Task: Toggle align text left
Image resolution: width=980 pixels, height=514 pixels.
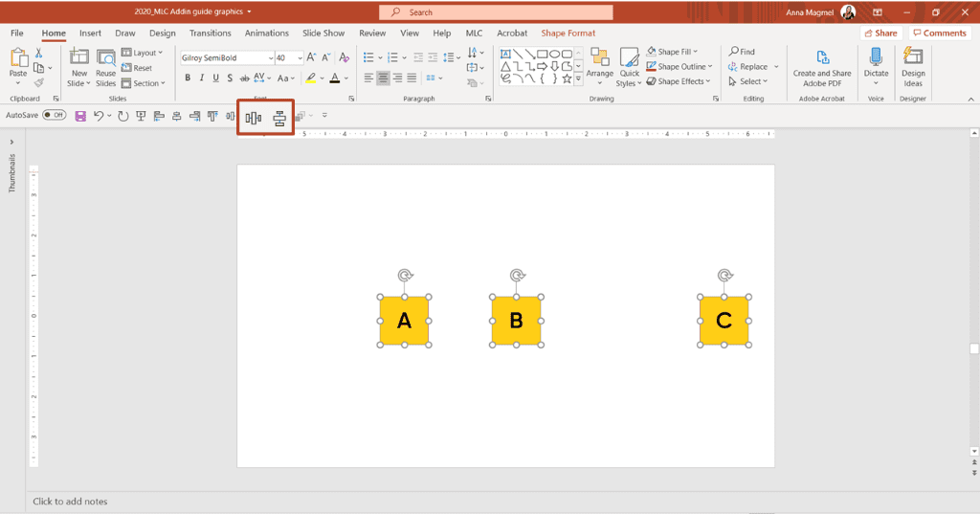Action: (368, 78)
